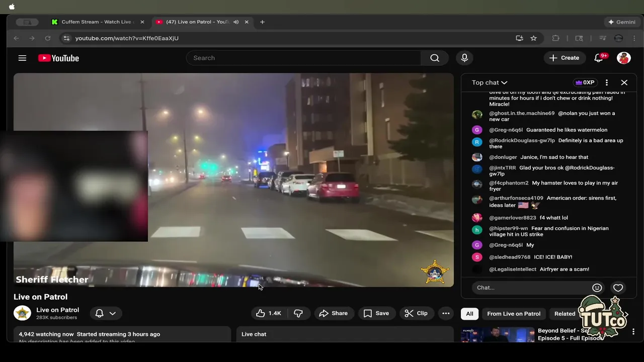Go to YouTube home via logo

click(x=58, y=58)
